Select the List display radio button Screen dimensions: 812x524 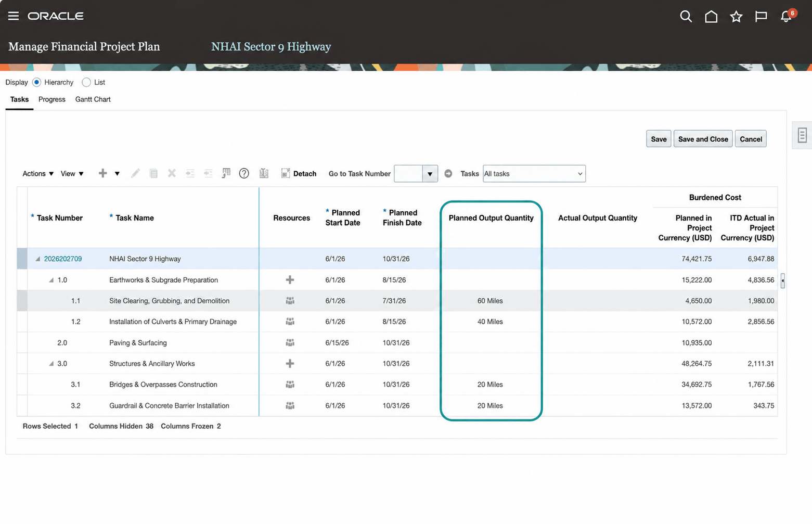(86, 82)
